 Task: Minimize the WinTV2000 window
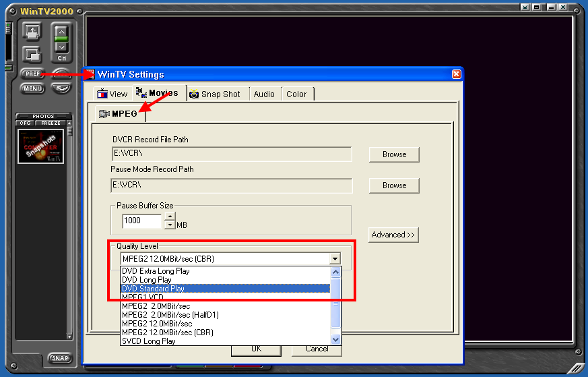(x=551, y=7)
